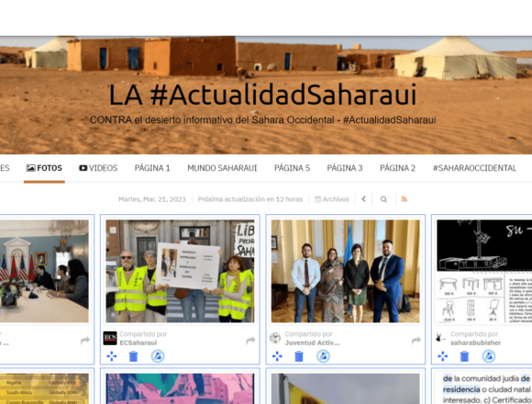The width and height of the screenshot is (532, 404).
Task: Open the PÁGINA 2 tab
Action: point(398,168)
